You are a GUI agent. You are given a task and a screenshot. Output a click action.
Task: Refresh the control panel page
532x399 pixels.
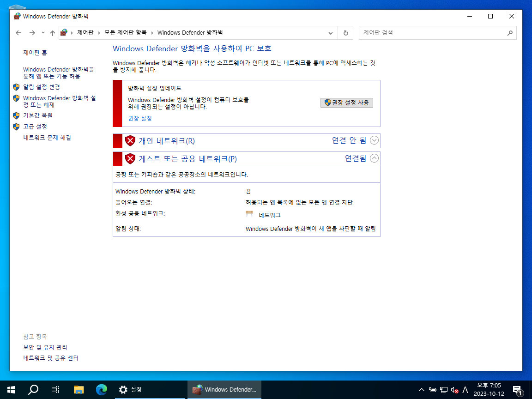(346, 33)
